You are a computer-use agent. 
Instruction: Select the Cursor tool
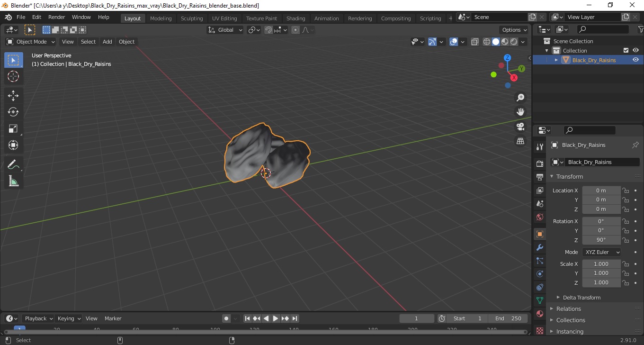tap(13, 76)
